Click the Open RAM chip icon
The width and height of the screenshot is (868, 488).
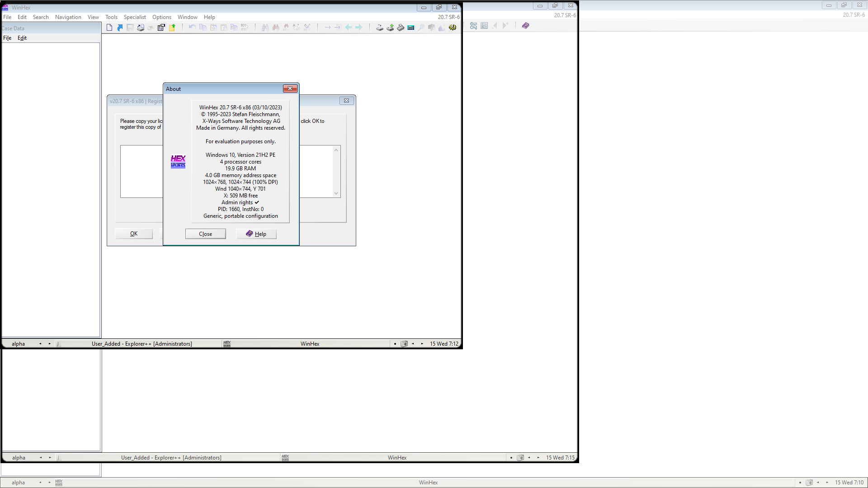tap(401, 28)
